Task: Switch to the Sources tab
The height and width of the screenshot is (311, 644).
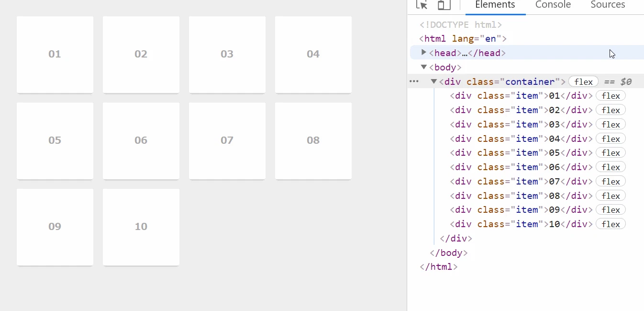Action: (x=608, y=5)
